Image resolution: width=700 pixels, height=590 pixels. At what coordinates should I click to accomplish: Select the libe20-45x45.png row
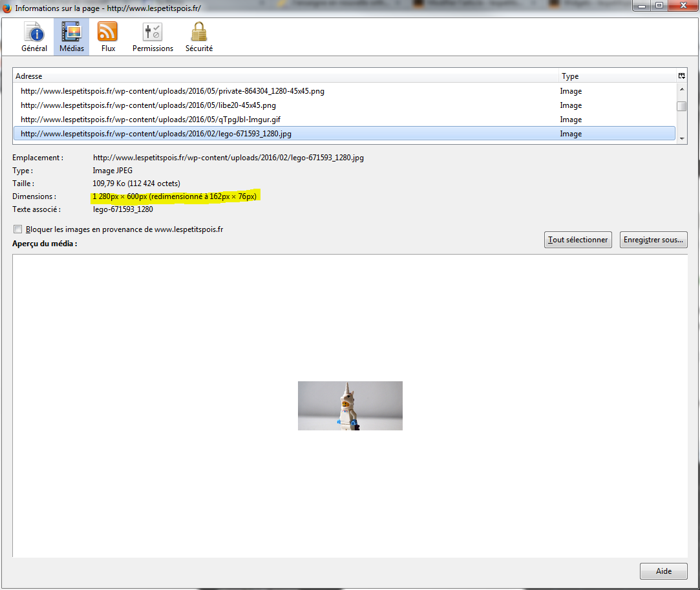[345, 105]
